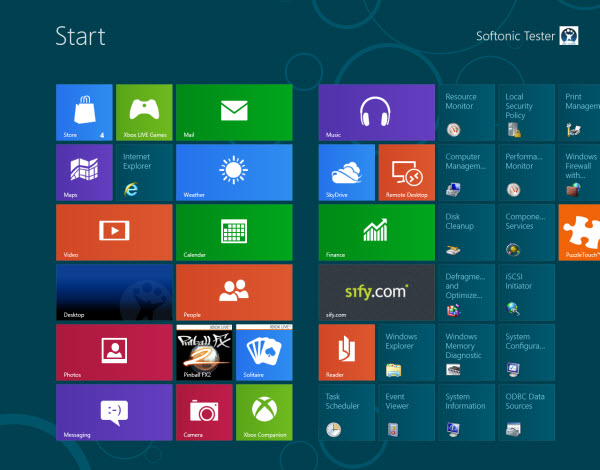Launch Xbox LIVE Games tile
This screenshot has width=600, height=470.
(x=144, y=112)
